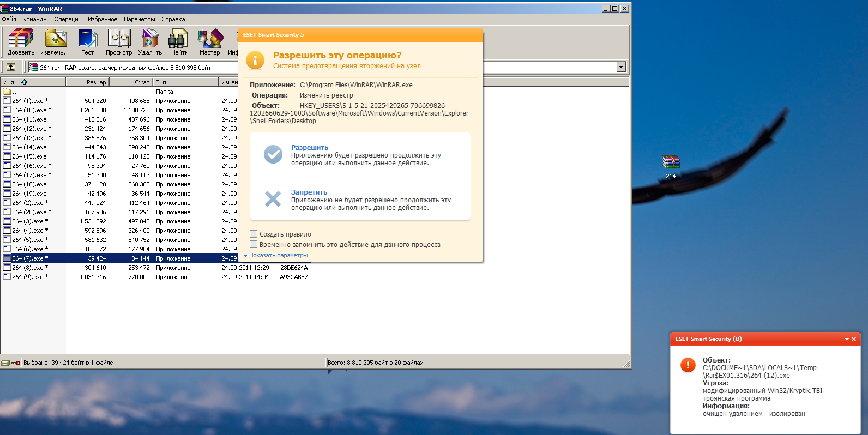
Task: Close the ESET threat notification
Action: tap(854, 339)
